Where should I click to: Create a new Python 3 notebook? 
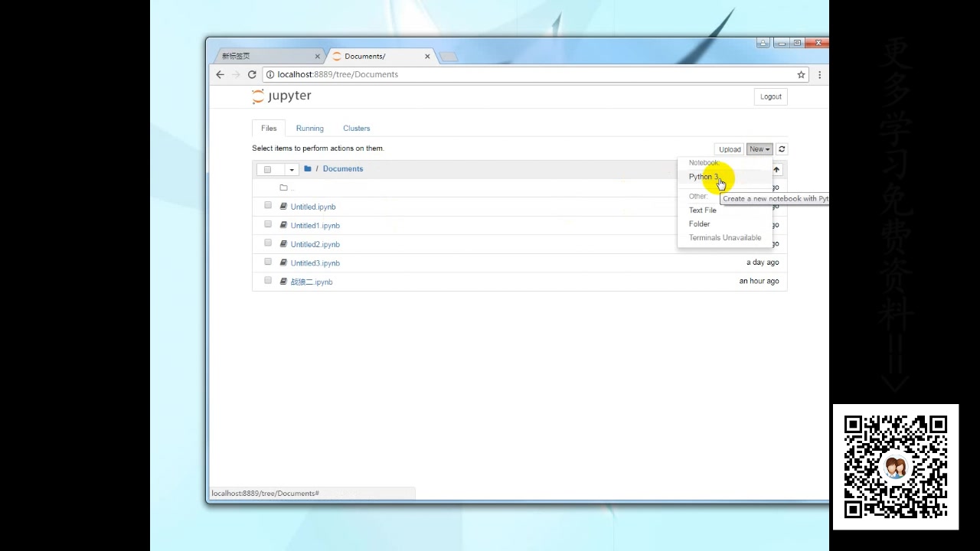click(704, 177)
